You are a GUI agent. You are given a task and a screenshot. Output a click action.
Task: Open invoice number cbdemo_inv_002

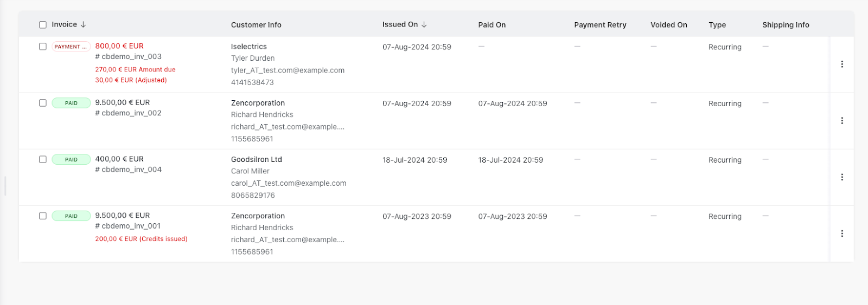click(128, 113)
